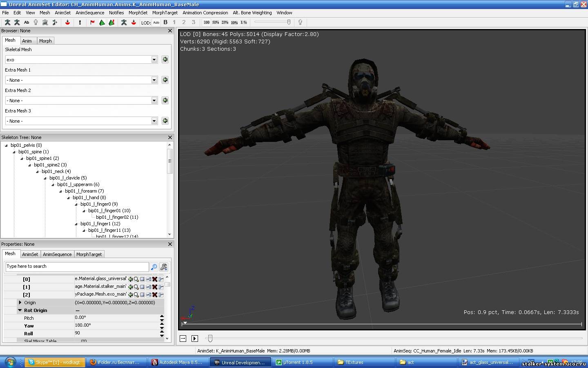This screenshot has height=368, width=588.
Task: Click the light bulb icon at toolbar end
Action: tap(300, 22)
